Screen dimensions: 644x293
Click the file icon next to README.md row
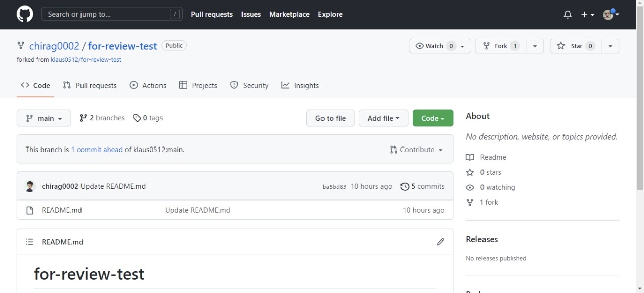(30, 210)
